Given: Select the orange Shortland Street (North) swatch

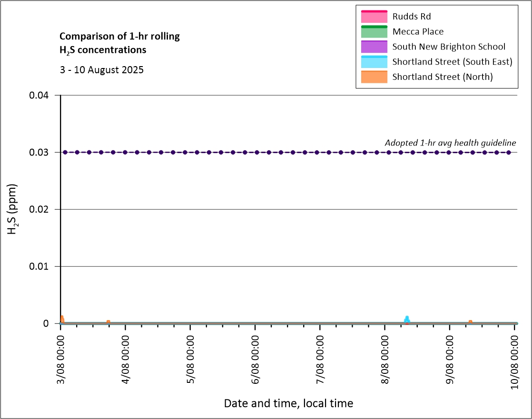Looking at the screenshot, I should [374, 77].
